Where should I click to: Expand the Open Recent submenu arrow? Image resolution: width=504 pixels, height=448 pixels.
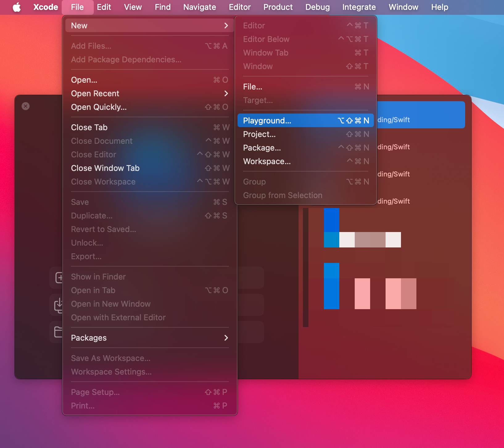point(226,93)
